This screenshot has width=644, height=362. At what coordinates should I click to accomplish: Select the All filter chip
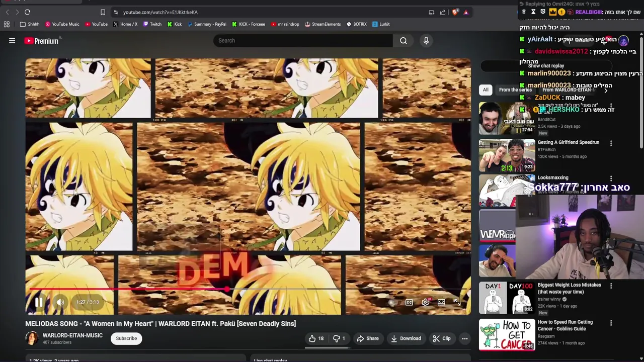[x=486, y=90]
